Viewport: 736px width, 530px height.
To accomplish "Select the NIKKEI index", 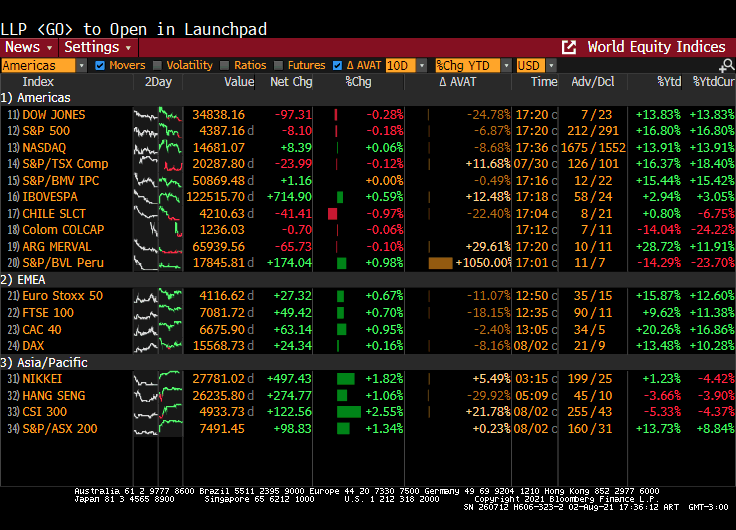I will pyautogui.click(x=42, y=379).
